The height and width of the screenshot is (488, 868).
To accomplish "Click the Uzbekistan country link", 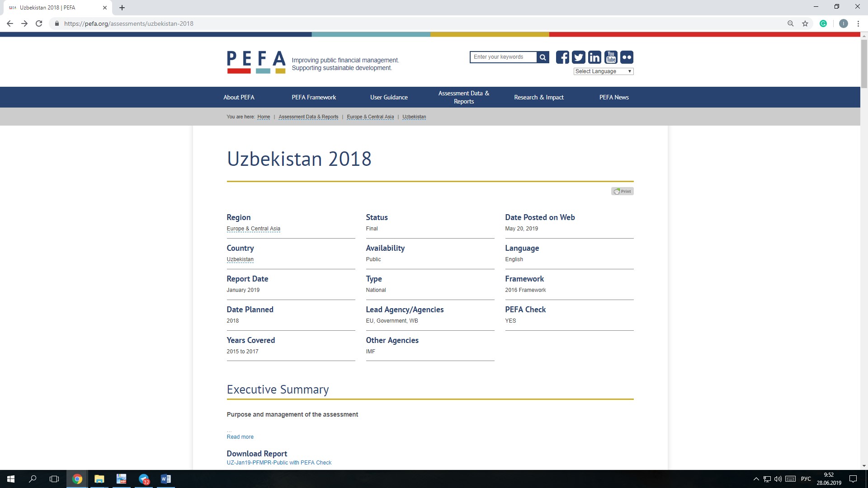I will click(x=240, y=259).
